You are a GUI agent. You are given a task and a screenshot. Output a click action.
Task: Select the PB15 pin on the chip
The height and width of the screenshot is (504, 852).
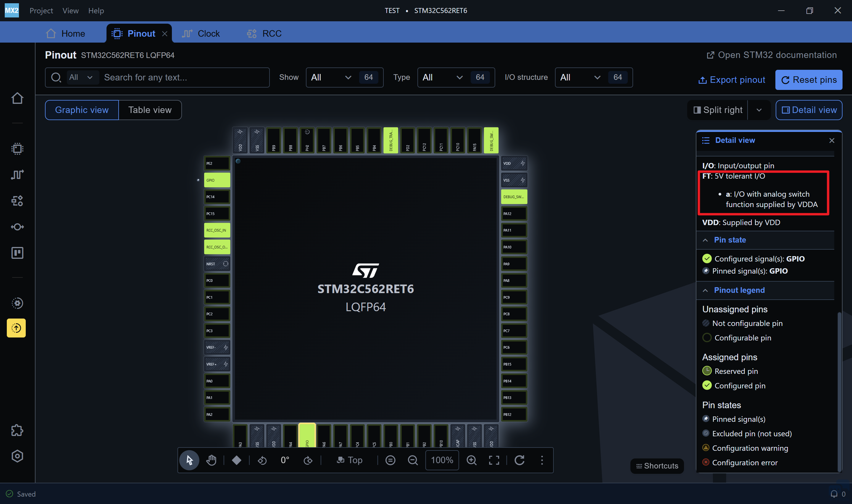click(x=514, y=364)
